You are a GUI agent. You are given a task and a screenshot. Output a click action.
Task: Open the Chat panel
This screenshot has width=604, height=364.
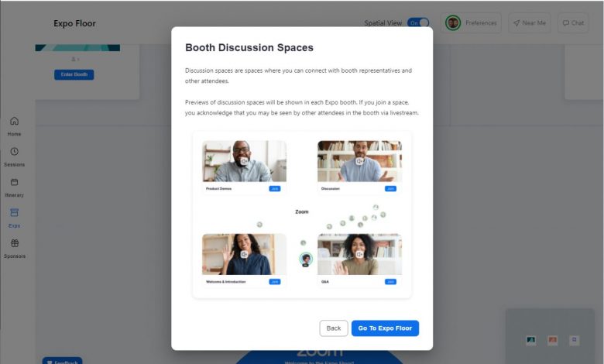click(573, 23)
